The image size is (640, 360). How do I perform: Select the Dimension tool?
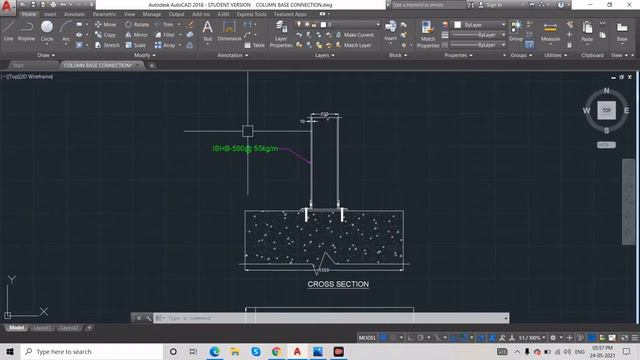(x=229, y=31)
